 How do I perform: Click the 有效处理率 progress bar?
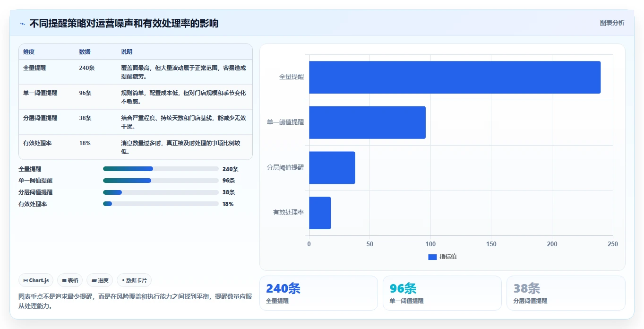click(x=161, y=204)
